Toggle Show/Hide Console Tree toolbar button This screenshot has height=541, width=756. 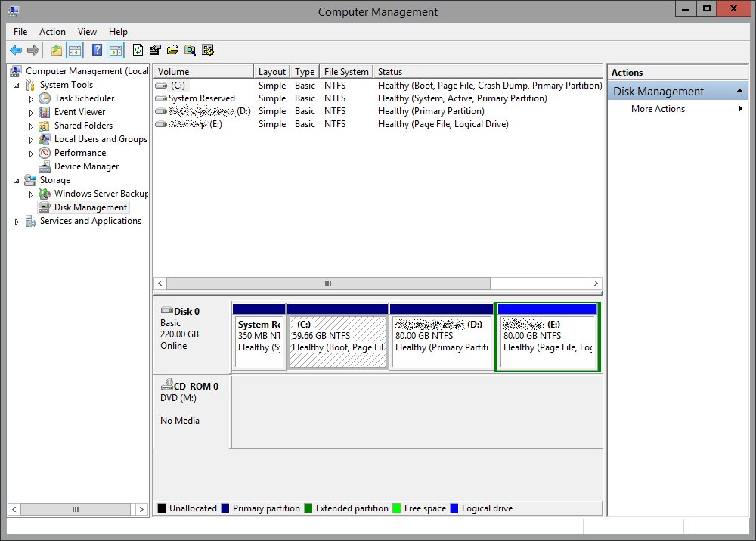click(75, 50)
